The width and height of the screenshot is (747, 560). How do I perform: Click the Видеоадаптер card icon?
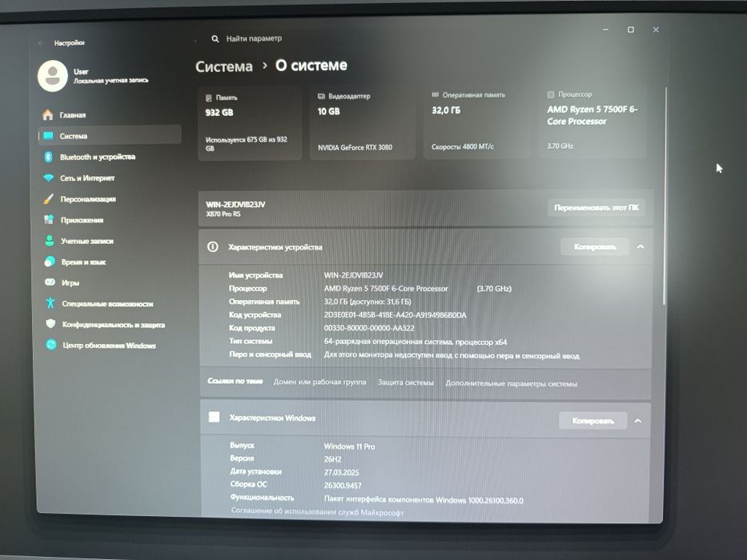321,96
